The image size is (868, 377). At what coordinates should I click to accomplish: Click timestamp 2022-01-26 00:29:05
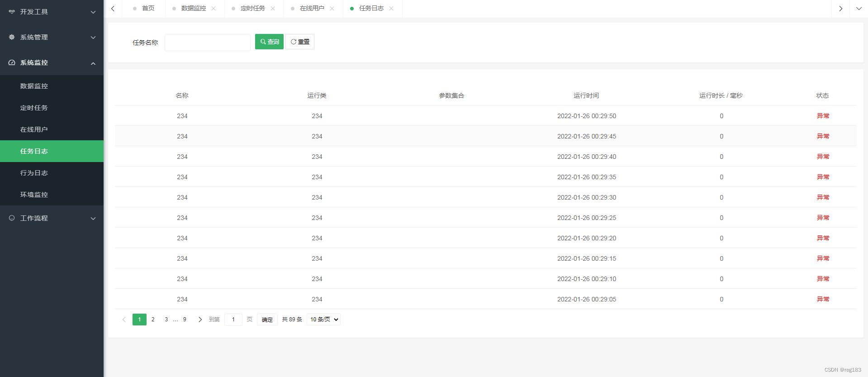pyautogui.click(x=587, y=299)
